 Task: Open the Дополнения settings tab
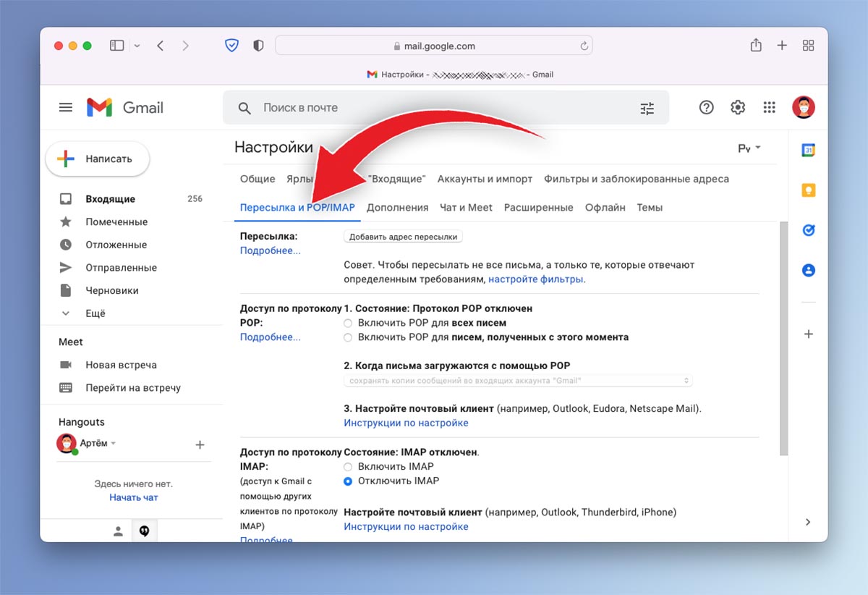click(x=397, y=208)
